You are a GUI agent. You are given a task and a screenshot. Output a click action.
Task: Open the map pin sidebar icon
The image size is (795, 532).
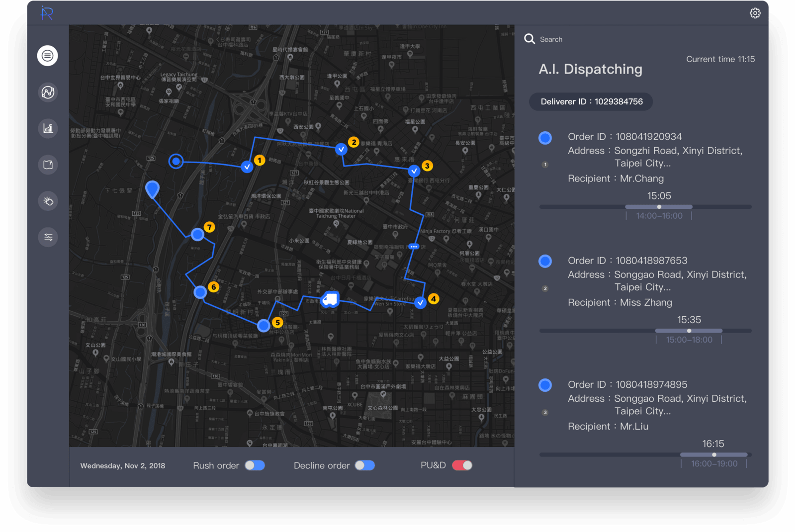(48, 165)
